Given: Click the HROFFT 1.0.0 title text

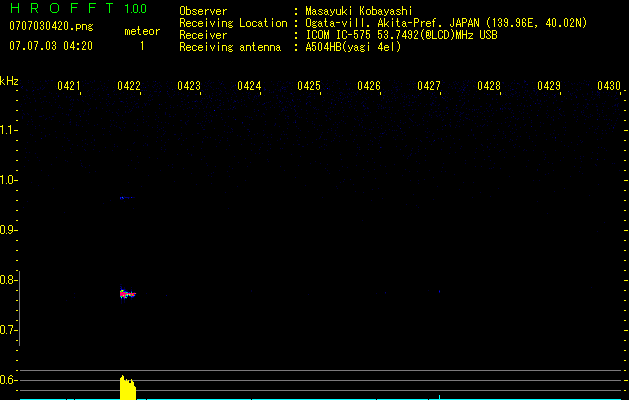Looking at the screenshot, I should pyautogui.click(x=78, y=8).
